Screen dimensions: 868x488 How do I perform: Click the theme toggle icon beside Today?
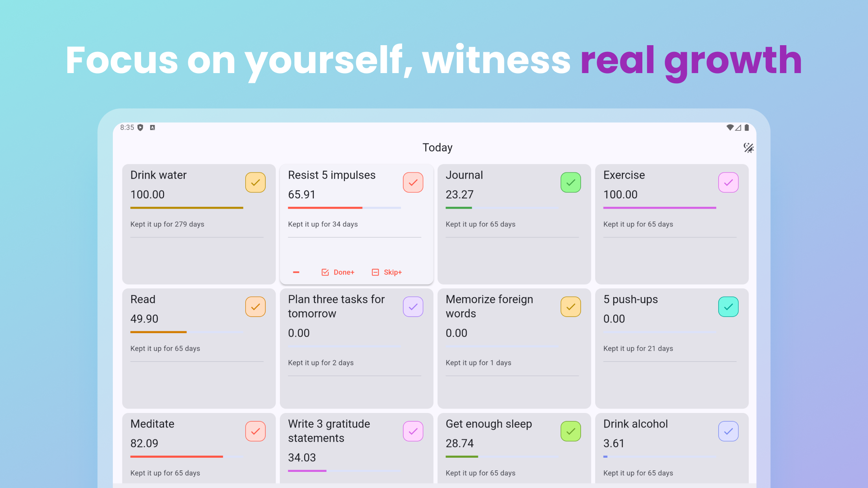coord(748,148)
